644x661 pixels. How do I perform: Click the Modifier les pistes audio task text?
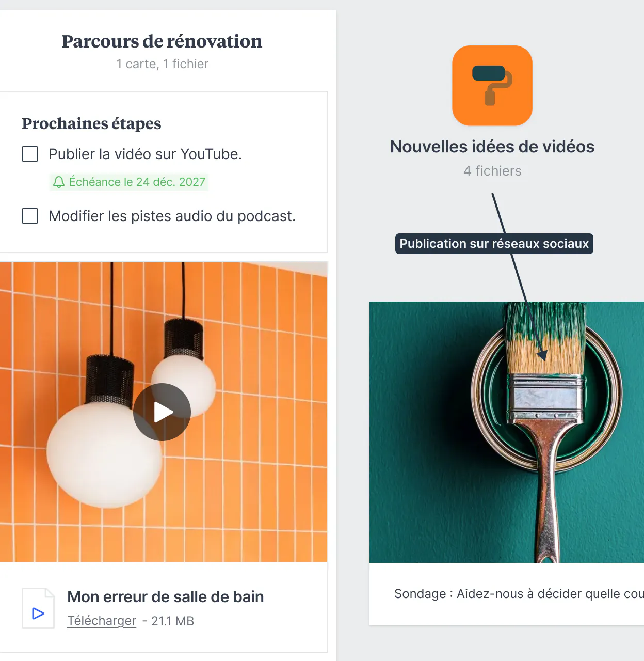172,216
